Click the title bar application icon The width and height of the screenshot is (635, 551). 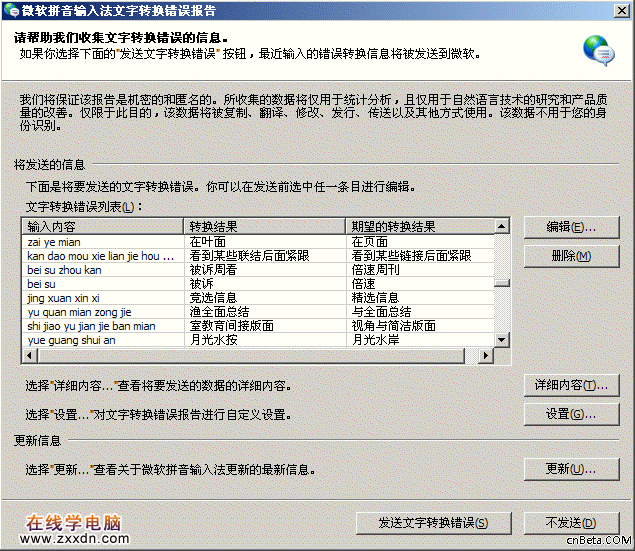pos(11,10)
